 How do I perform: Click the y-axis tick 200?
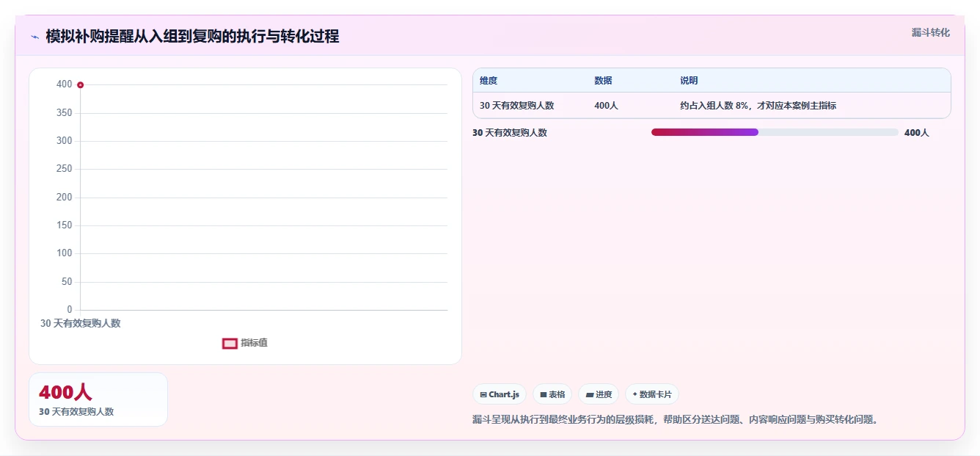point(65,198)
